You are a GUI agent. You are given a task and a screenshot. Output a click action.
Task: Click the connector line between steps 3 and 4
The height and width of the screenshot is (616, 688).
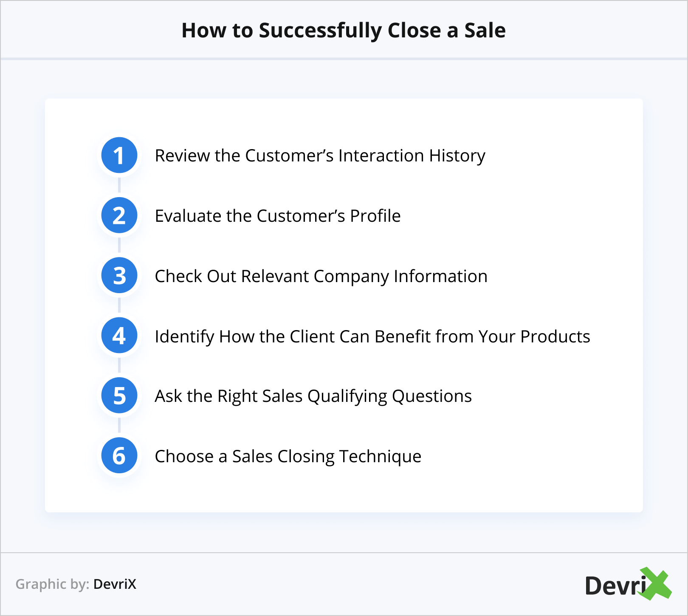[119, 305]
